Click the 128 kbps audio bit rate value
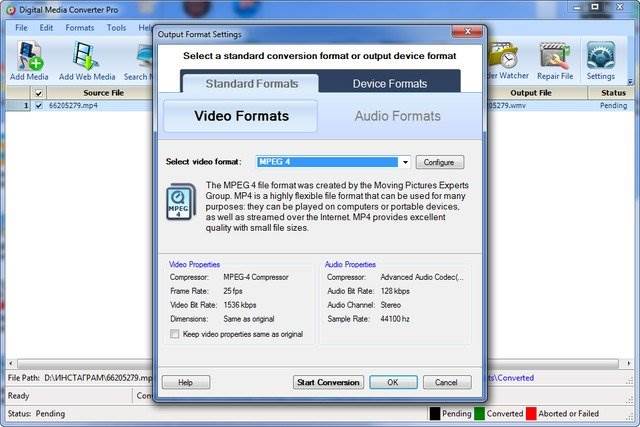This screenshot has height=427, width=640. [x=395, y=291]
